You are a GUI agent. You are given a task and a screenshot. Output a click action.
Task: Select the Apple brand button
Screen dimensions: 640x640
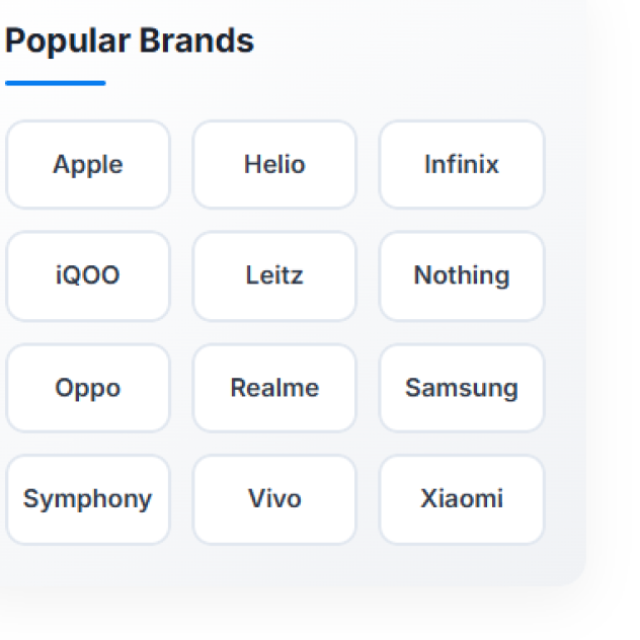[88, 165]
